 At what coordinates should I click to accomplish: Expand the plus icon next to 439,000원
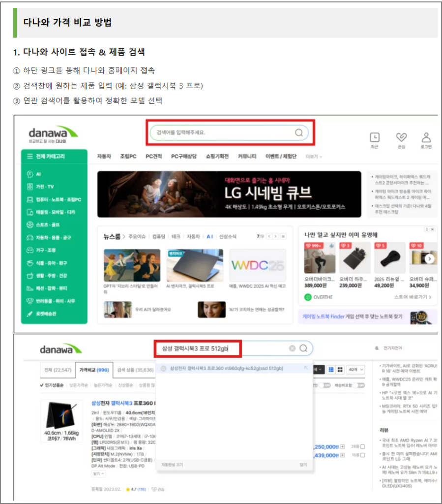(x=342, y=455)
